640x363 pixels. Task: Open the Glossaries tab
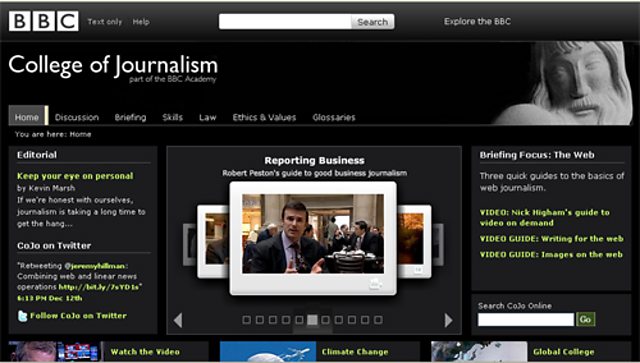(334, 118)
